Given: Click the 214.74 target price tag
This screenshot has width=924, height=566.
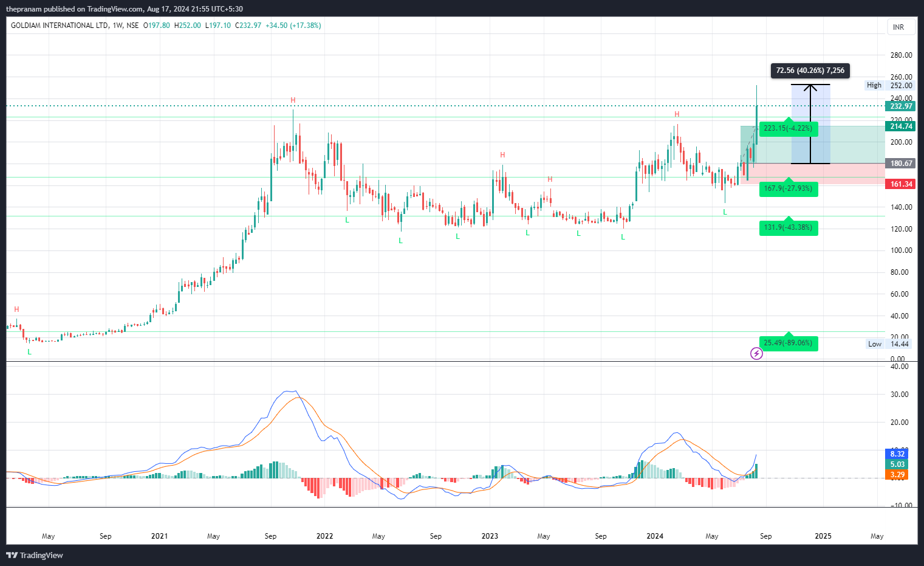Looking at the screenshot, I should click(901, 126).
